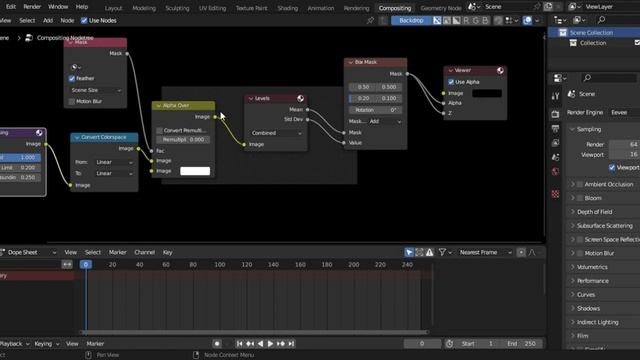The image size is (640, 360).
Task: Jump to the timeline end frame
Action: (x=291, y=344)
